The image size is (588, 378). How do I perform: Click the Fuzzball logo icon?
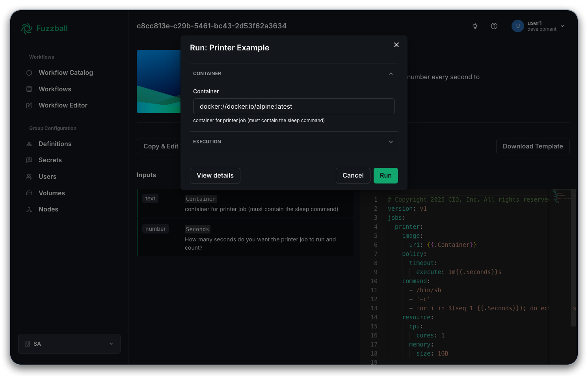pos(27,29)
